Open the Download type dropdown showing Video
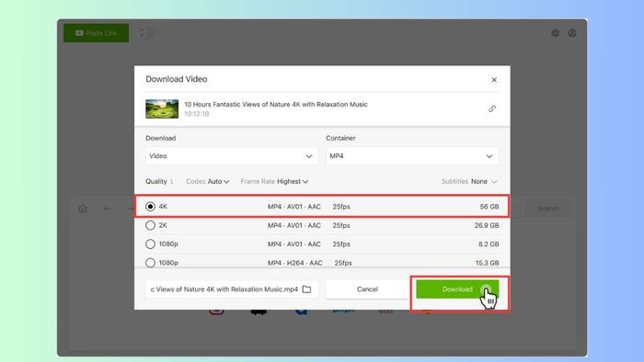The image size is (644, 362). (x=231, y=156)
